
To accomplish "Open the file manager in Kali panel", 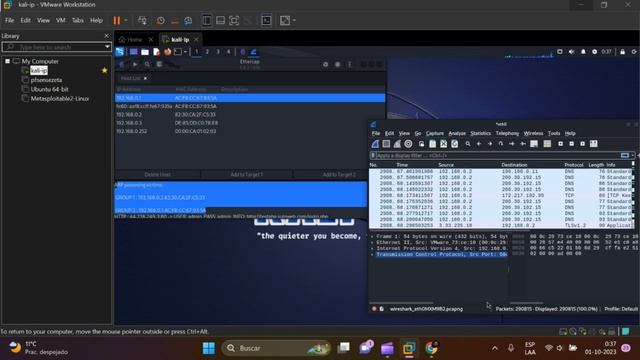I will point(145,52).
